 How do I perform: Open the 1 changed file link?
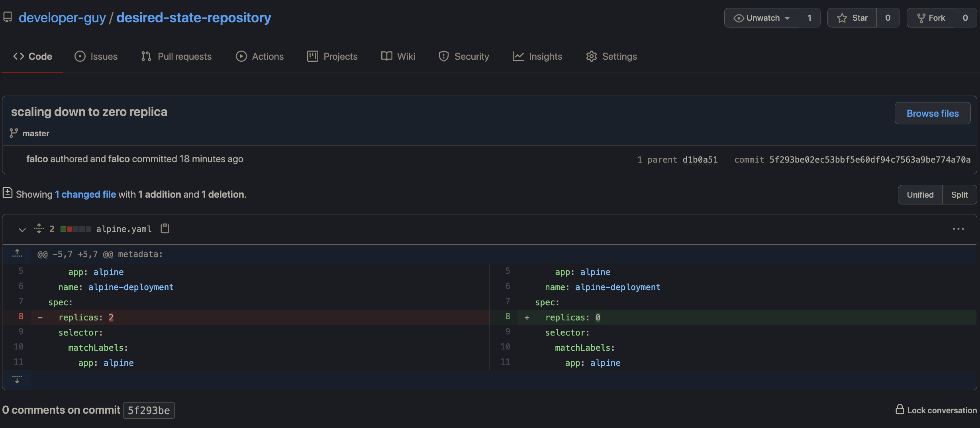85,194
